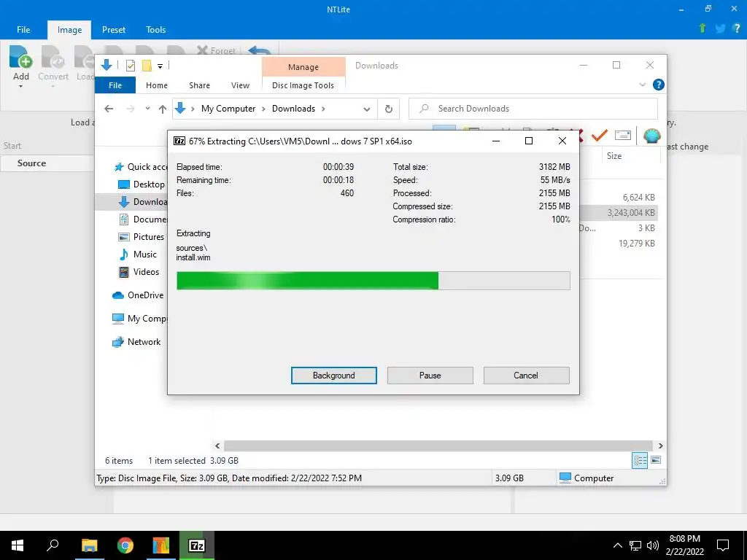Open the Explorer File tab

(x=115, y=85)
